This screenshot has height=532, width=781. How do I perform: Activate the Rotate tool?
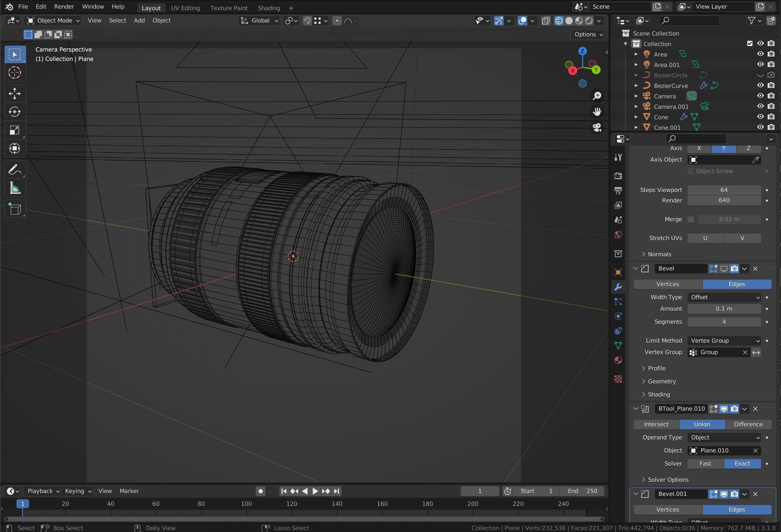[14, 112]
